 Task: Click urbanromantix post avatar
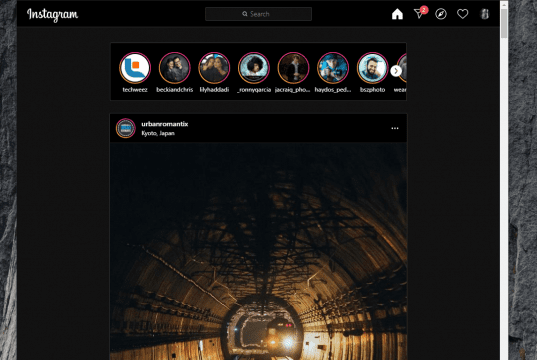[x=126, y=128]
